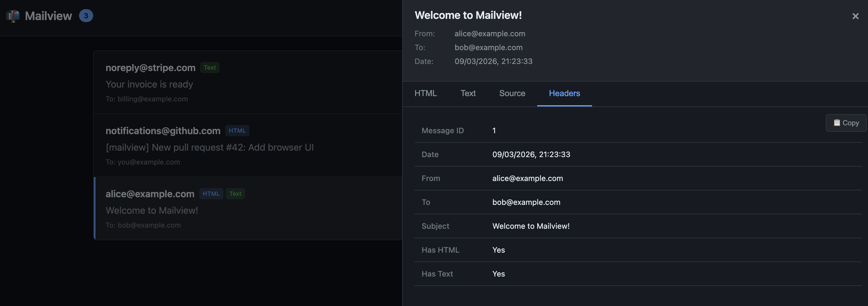868x306 pixels.
Task: Open the Source tab
Action: [512, 93]
